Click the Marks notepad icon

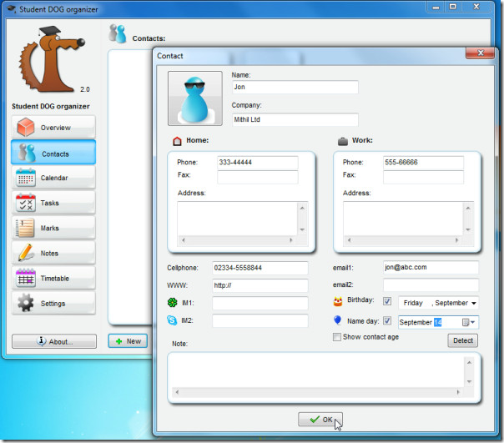(25, 228)
